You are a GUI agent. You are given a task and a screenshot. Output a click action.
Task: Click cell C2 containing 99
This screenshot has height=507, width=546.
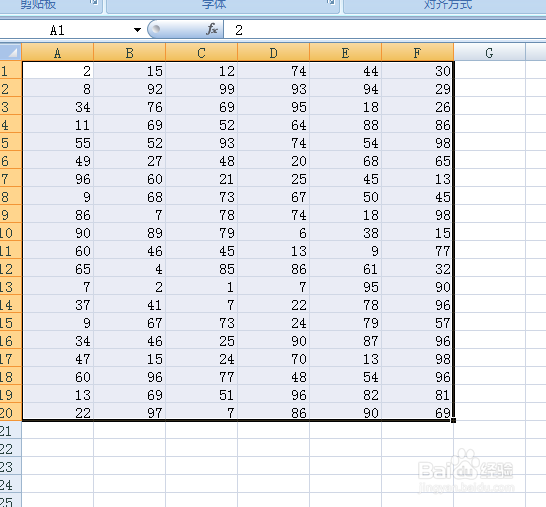(x=202, y=89)
